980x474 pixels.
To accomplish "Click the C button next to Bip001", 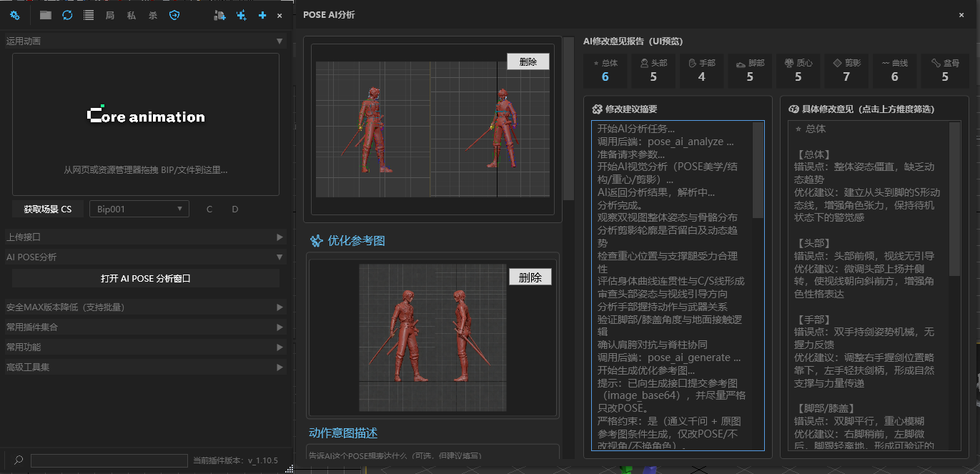I will point(209,209).
